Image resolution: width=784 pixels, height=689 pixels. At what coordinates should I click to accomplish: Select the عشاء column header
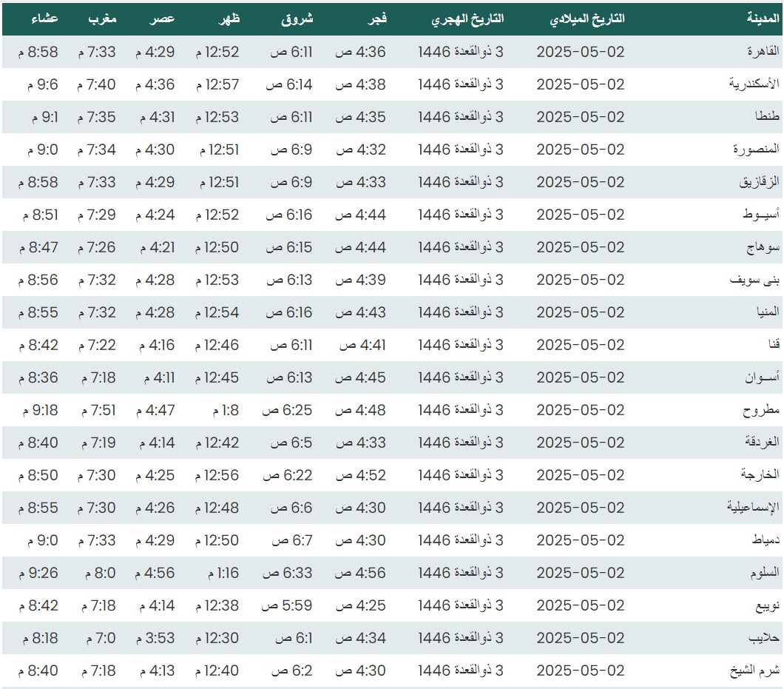pyautogui.click(x=46, y=19)
